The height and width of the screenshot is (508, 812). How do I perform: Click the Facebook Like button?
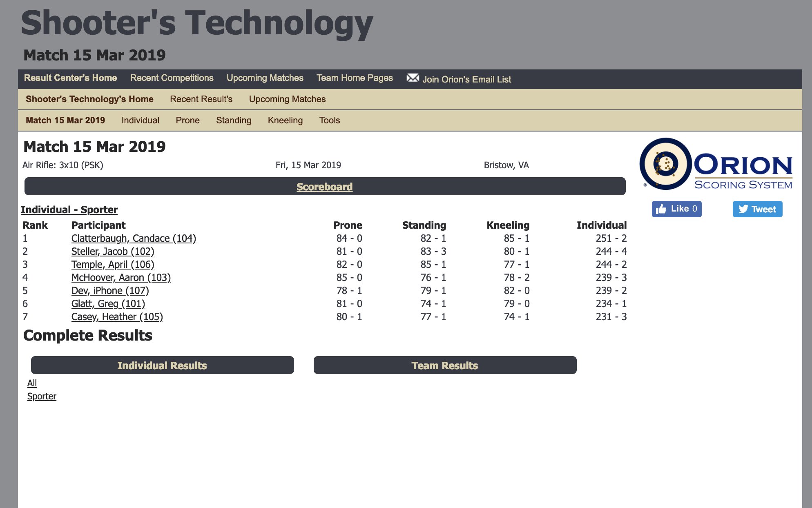click(676, 209)
